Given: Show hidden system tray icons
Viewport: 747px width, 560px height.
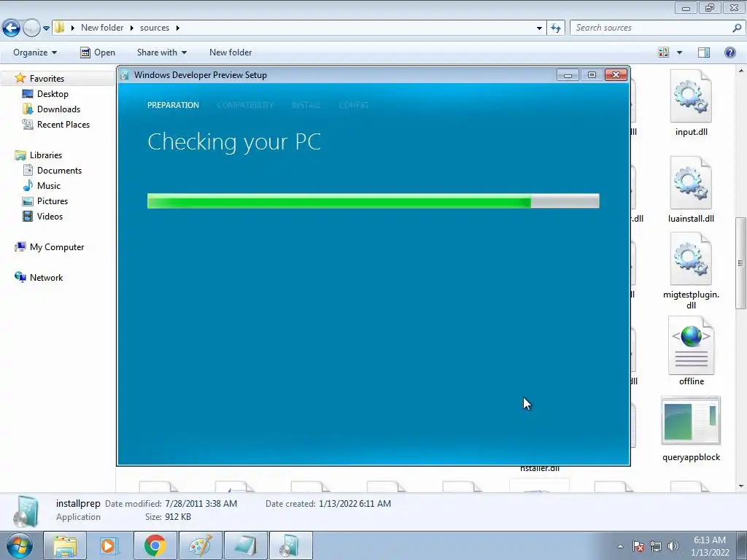Looking at the screenshot, I should 620,546.
